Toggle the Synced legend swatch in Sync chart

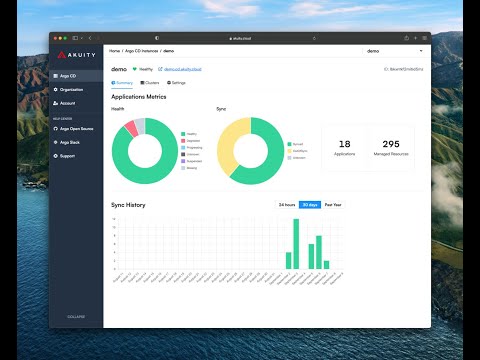[290, 144]
